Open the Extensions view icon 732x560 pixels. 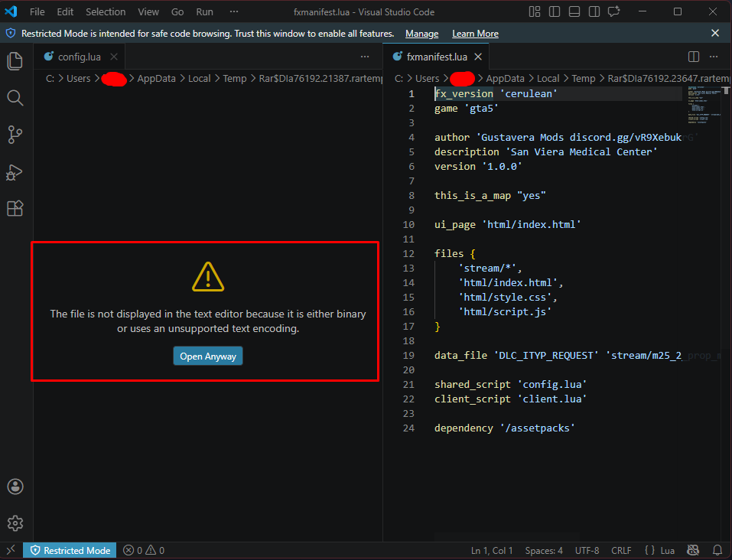pyautogui.click(x=15, y=208)
